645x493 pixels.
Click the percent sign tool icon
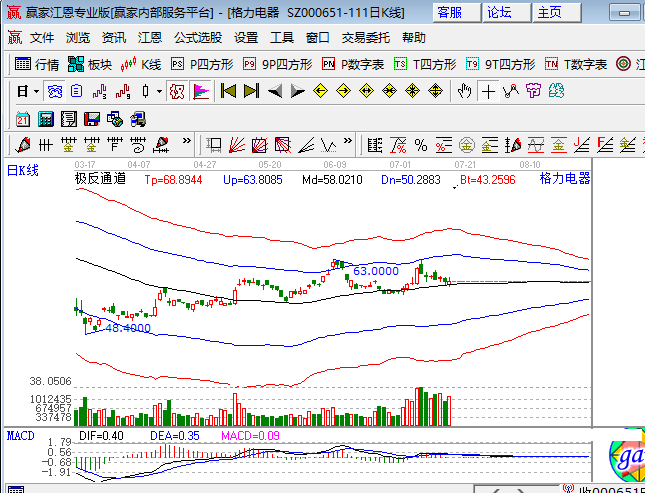(421, 145)
